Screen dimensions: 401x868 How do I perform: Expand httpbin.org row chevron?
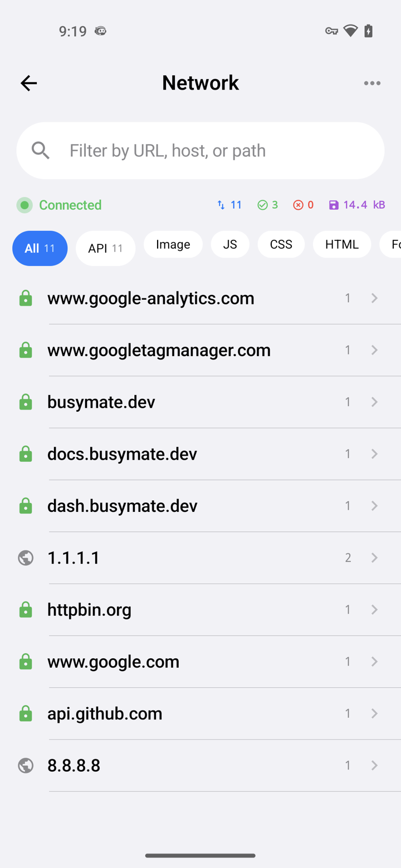pyautogui.click(x=374, y=610)
